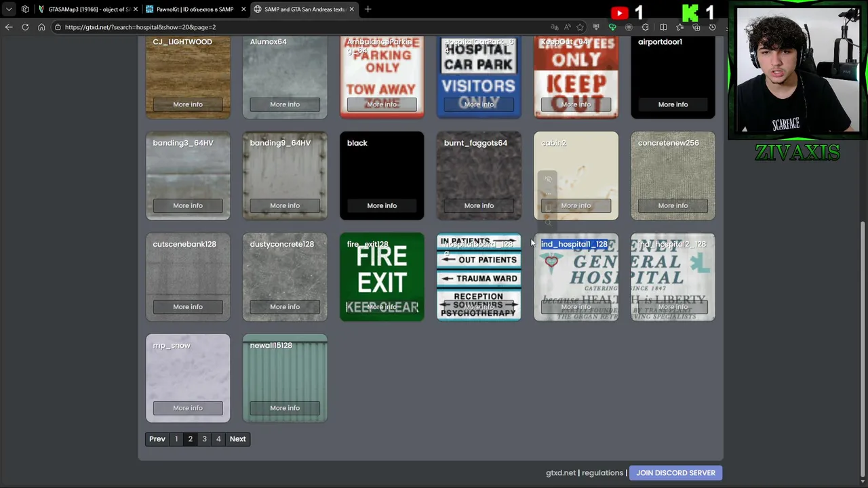Open More info for CJ_LIGHTWOOD texture

click(188, 104)
